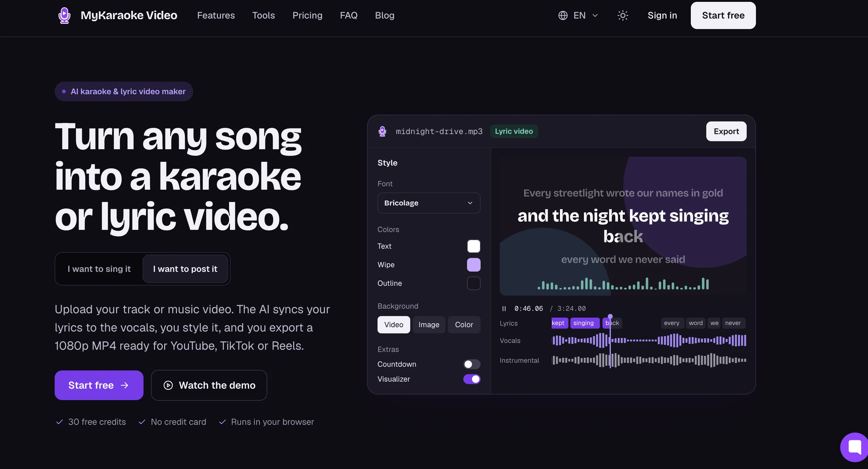Select the "word" lyric chip
Screen dimensions: 868x469
(x=695, y=323)
